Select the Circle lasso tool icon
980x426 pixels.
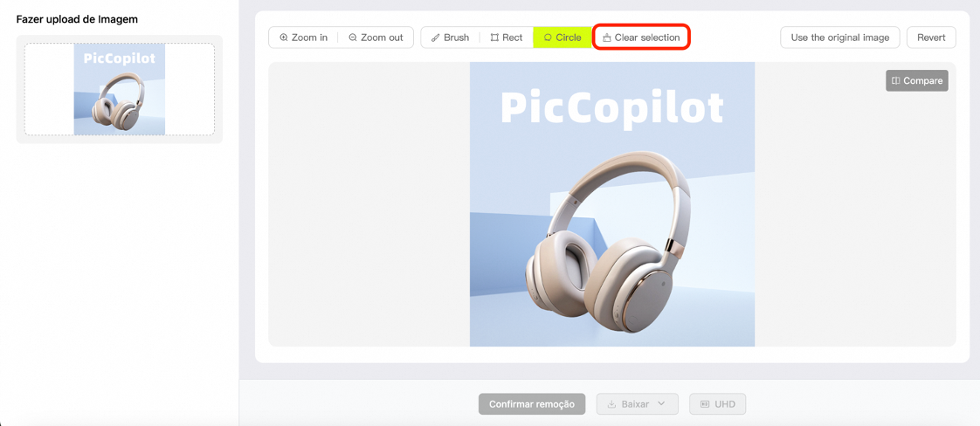pyautogui.click(x=548, y=38)
